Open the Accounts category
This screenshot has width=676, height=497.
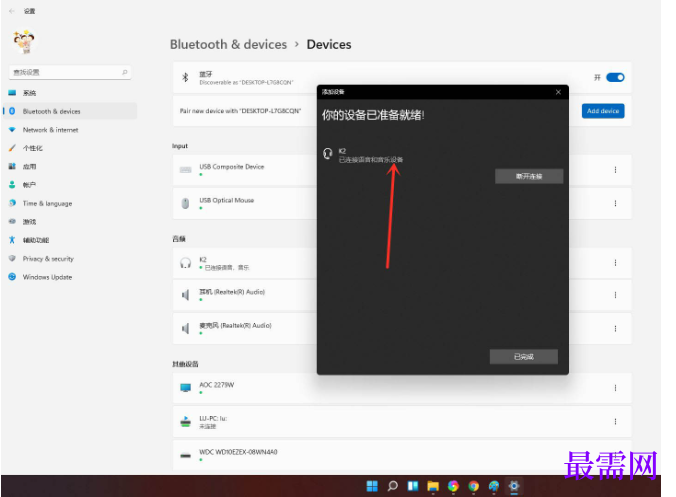coord(70,185)
